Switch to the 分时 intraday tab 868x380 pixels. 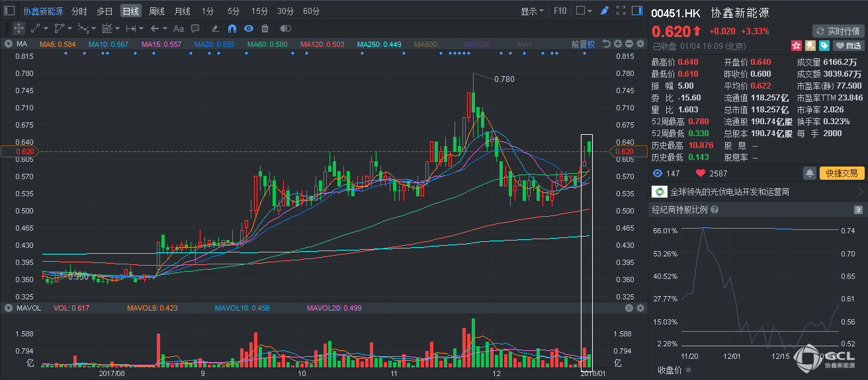pyautogui.click(x=79, y=11)
